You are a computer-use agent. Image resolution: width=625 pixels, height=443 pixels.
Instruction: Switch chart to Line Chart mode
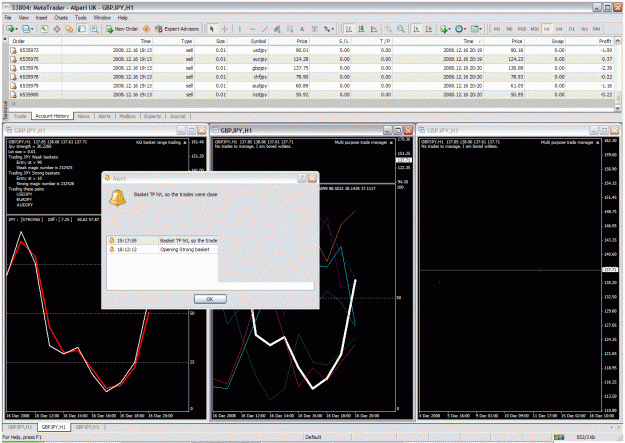(374, 29)
